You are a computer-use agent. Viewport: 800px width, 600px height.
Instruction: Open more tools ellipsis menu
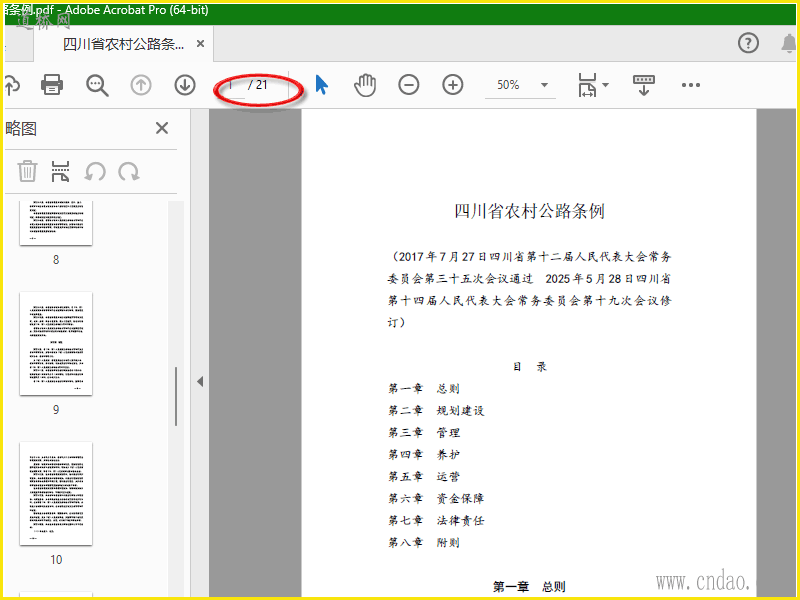tap(691, 85)
